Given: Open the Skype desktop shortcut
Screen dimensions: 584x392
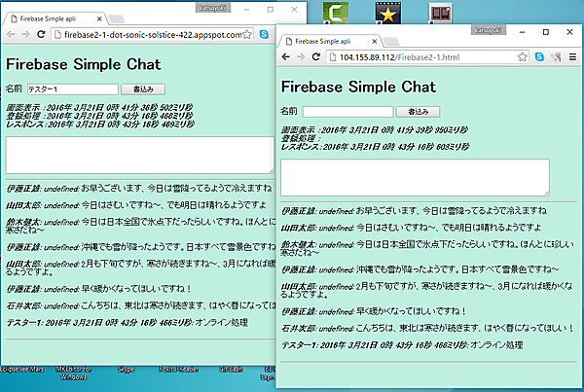Looking at the screenshot, I should 126,370.
